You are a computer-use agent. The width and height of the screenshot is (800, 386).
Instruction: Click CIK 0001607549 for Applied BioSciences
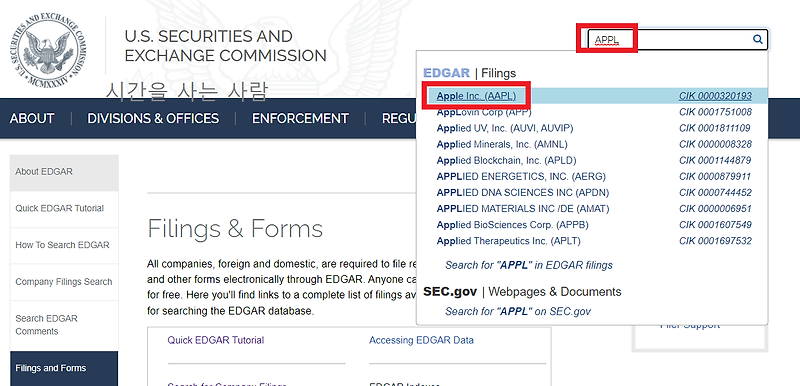click(715, 225)
